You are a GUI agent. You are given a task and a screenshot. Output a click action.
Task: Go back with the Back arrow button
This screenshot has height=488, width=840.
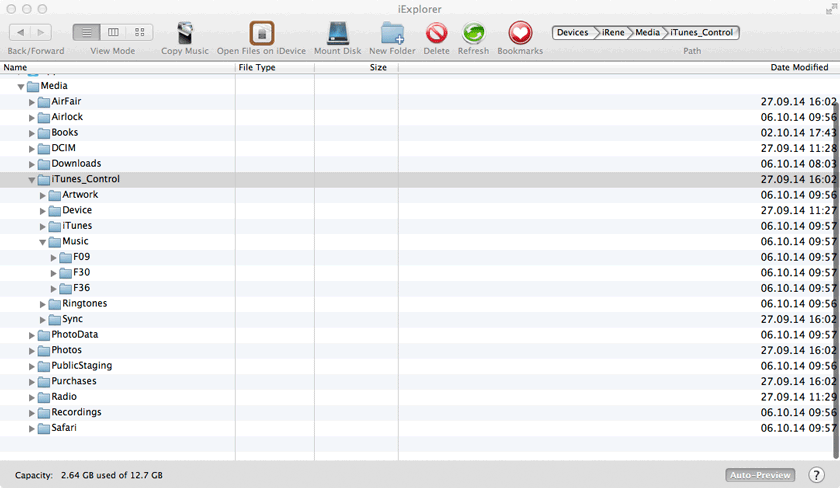(20, 33)
